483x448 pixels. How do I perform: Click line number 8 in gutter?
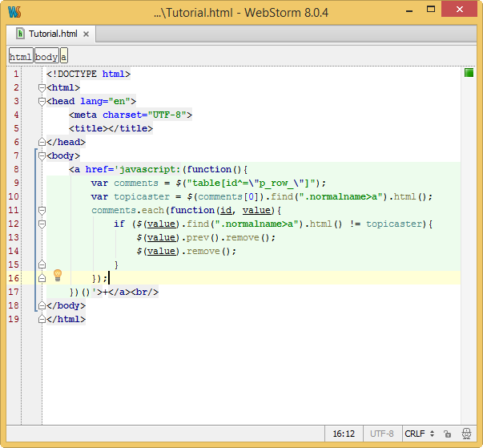pyautogui.click(x=16, y=169)
